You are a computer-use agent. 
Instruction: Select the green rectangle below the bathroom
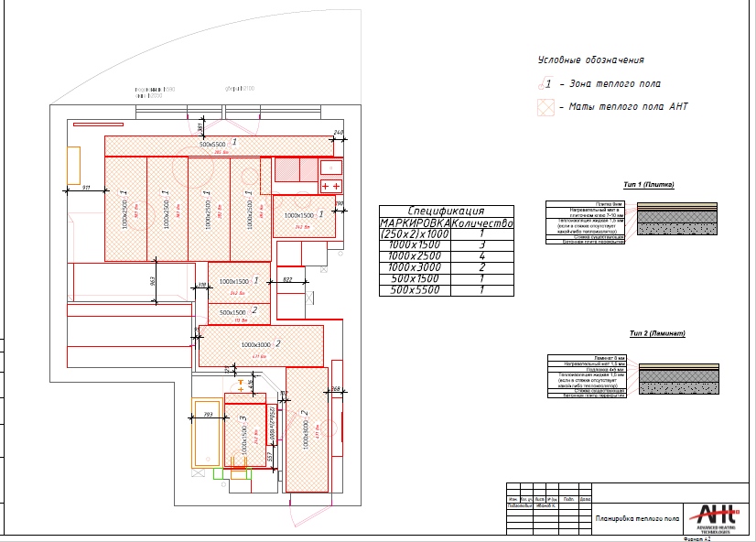pos(232,474)
